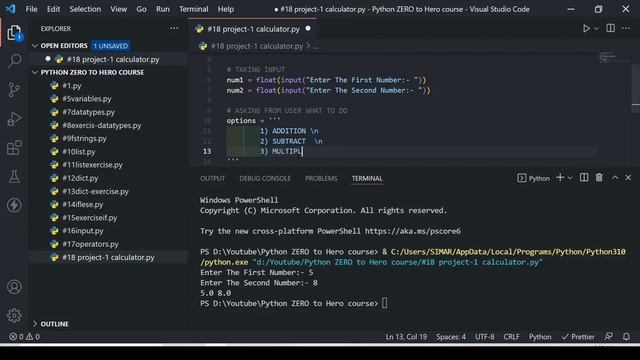Screen dimensions: 640x360
Task: Click the Prettier status bar item
Action: tap(578, 337)
